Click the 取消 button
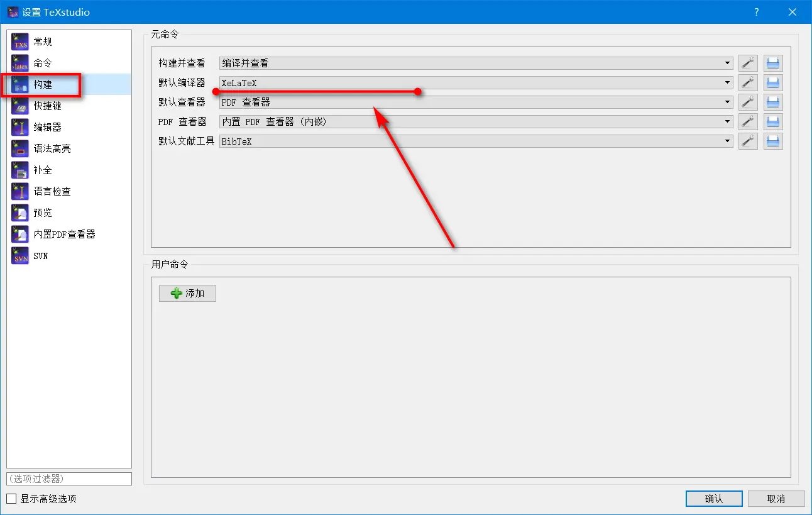812x515 pixels. point(776,499)
